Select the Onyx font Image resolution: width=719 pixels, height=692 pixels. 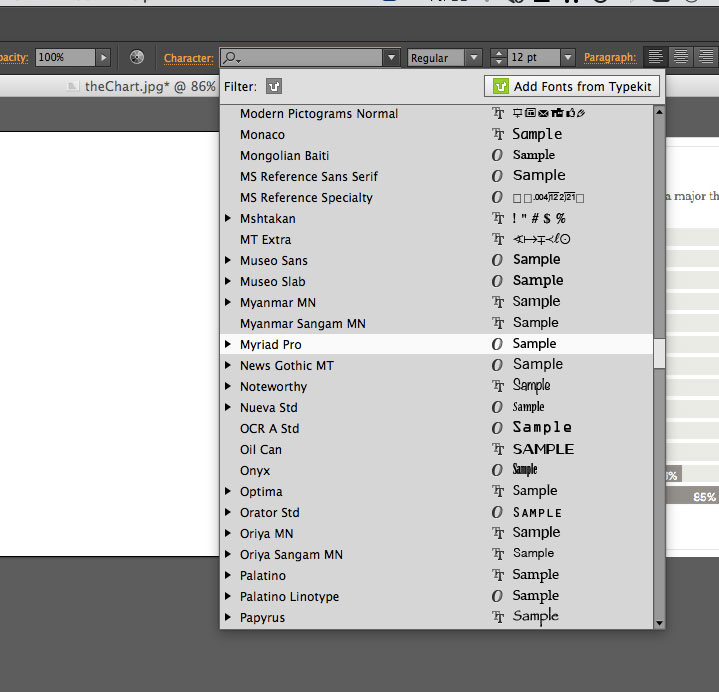coord(436,471)
